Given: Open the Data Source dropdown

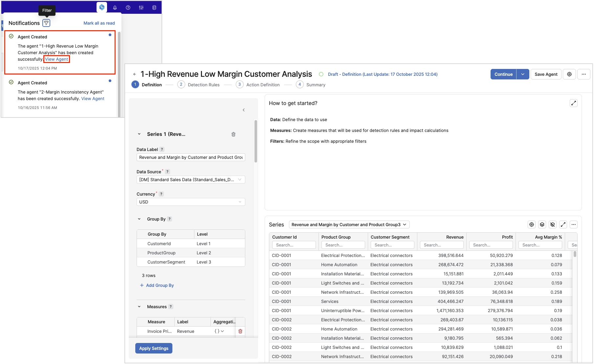Looking at the screenshot, I should 190,180.
